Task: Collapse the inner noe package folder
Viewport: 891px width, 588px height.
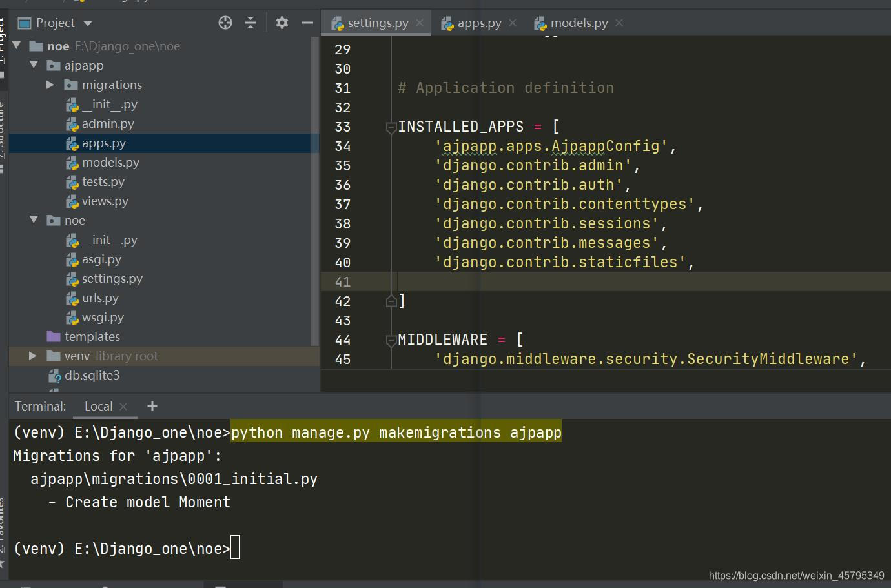Action: click(34, 220)
